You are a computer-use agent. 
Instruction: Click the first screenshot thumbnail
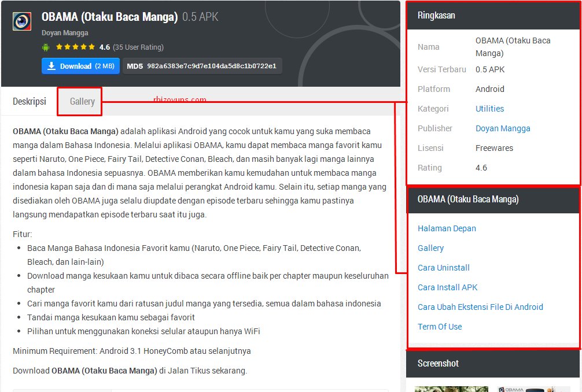tap(451, 389)
